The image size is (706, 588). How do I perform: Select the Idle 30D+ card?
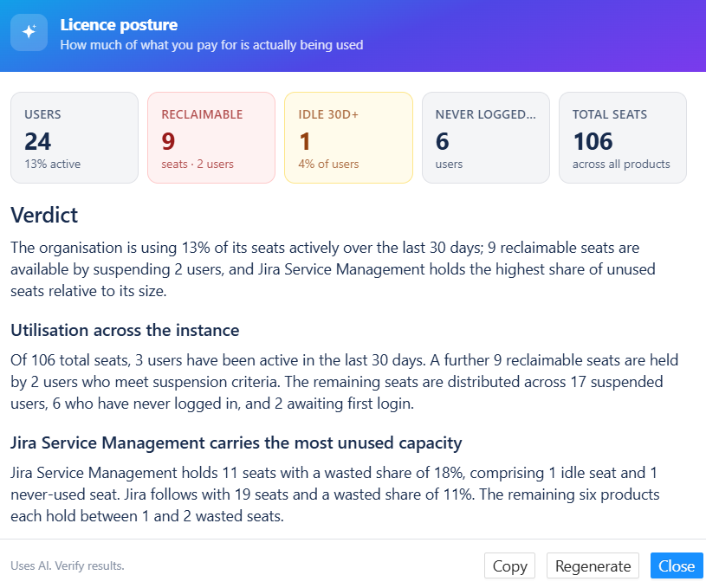pyautogui.click(x=348, y=138)
